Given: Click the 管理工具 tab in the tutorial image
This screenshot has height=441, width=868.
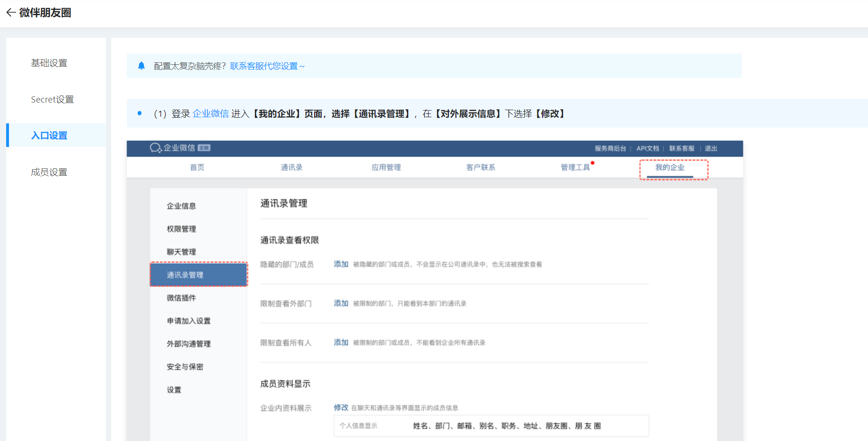Looking at the screenshot, I should 575,167.
